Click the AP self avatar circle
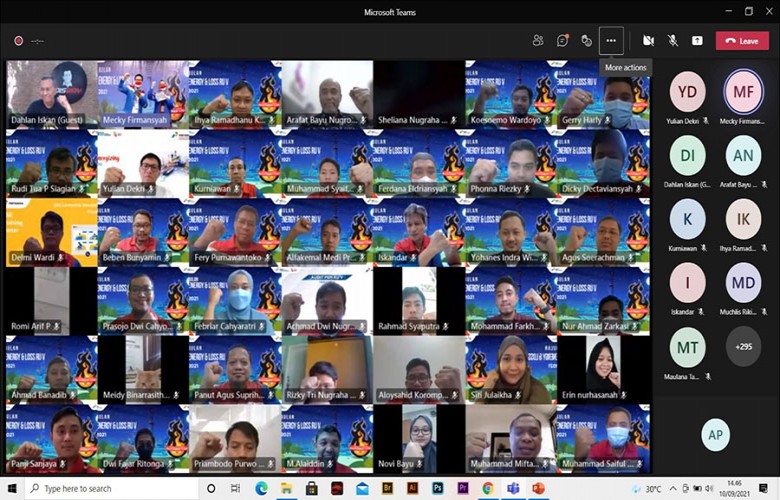 tap(715, 435)
